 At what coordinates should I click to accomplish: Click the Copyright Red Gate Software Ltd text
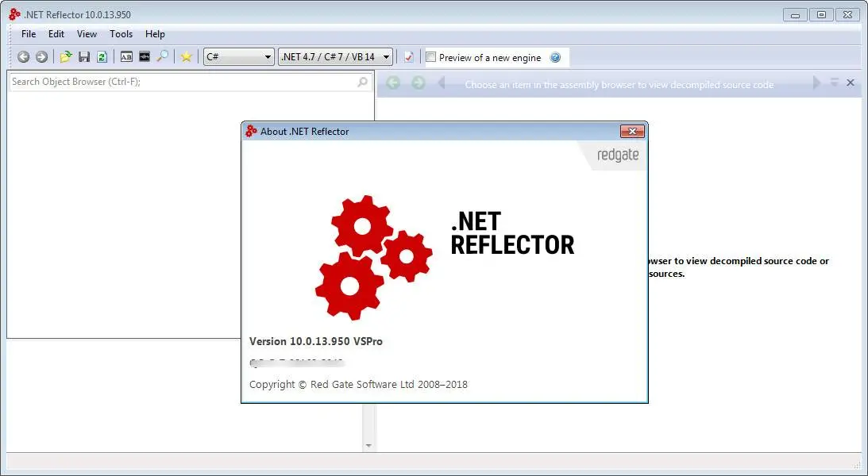[358, 384]
